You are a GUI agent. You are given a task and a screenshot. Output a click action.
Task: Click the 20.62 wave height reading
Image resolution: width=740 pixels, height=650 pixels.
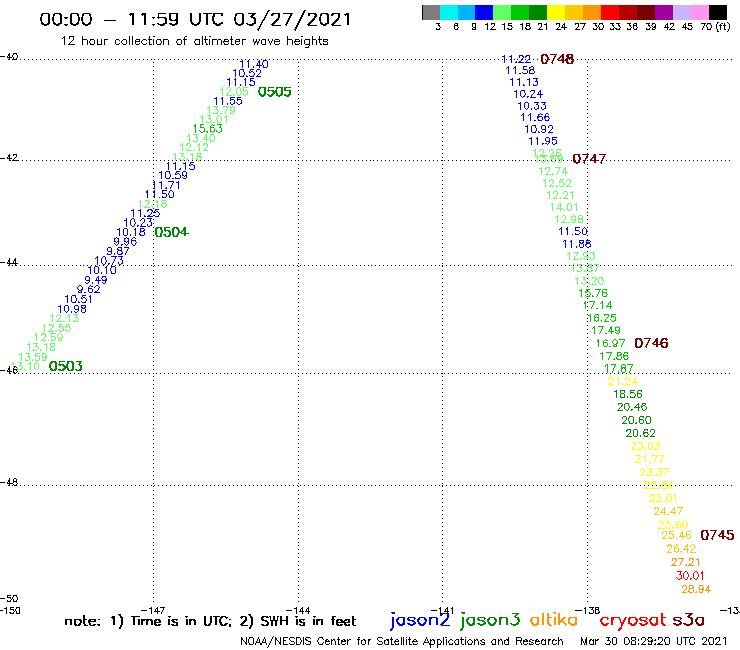tap(640, 433)
